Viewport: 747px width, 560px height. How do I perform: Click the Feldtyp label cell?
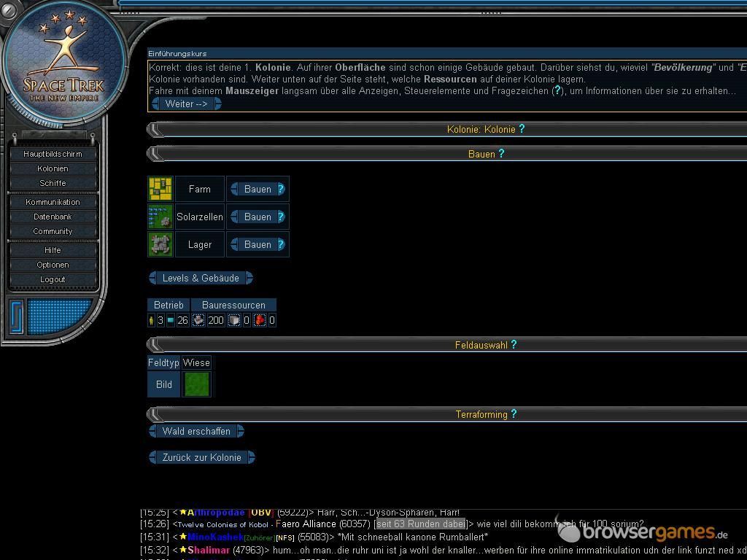point(163,363)
